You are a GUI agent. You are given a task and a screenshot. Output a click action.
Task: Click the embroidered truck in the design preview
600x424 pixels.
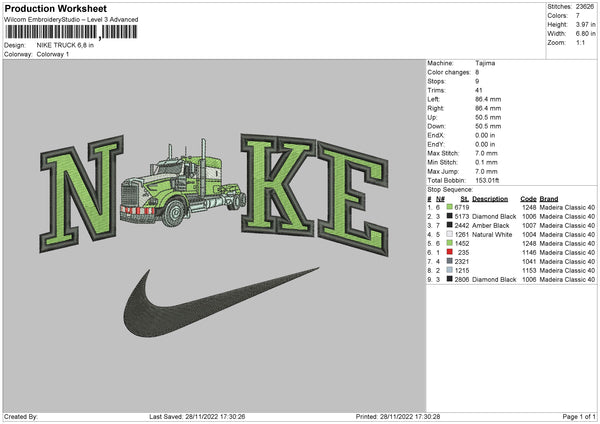(x=183, y=184)
